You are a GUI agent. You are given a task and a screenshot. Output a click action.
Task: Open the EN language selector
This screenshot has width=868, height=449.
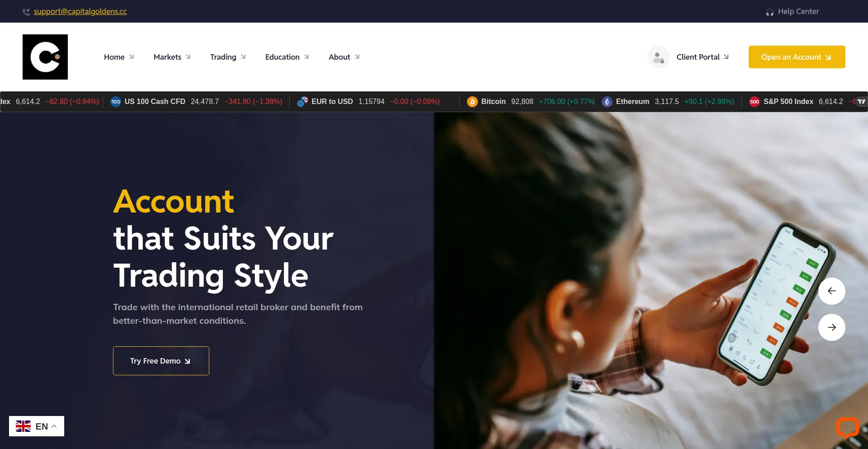37,426
